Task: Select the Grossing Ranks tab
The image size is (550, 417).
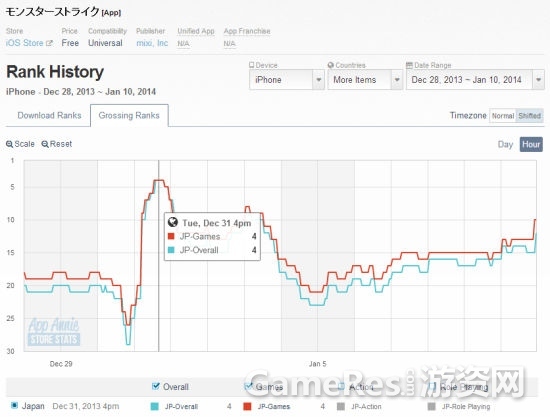Action: coord(129,115)
